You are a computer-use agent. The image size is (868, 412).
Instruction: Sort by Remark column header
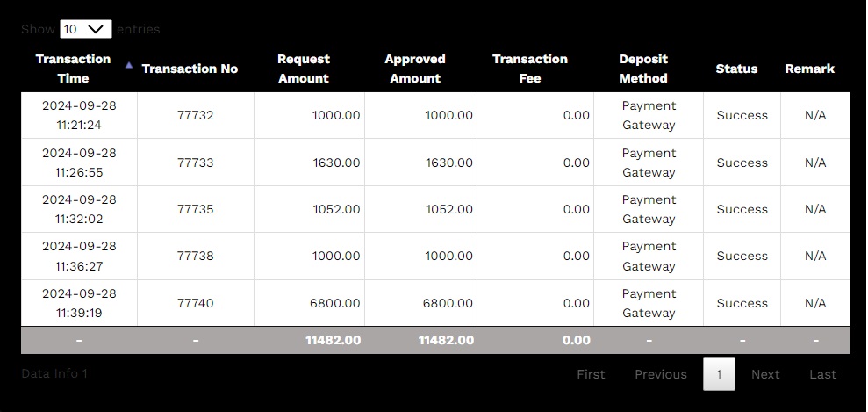[x=809, y=69]
